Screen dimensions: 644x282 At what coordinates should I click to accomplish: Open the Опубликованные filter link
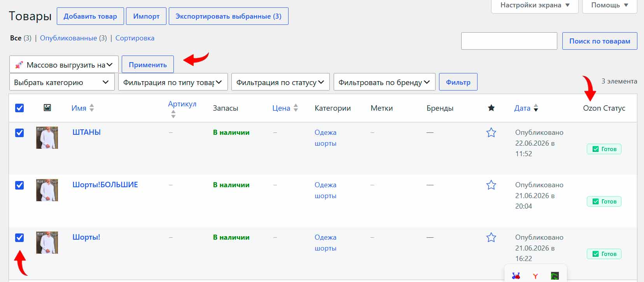68,38
